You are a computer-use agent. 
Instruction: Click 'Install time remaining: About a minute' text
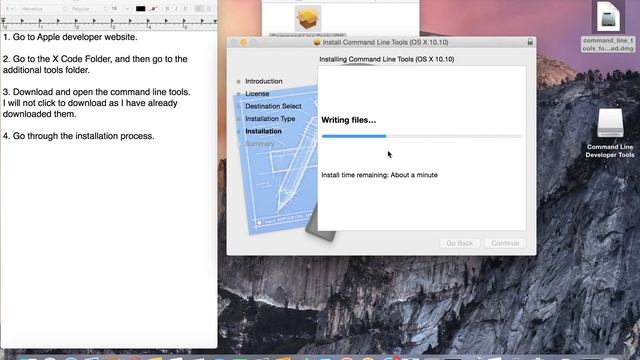tap(379, 175)
